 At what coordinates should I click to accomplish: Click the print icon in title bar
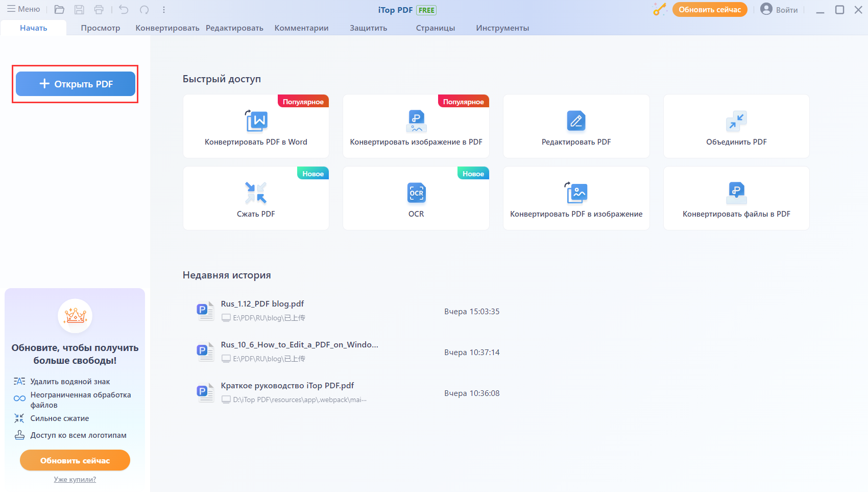[99, 10]
